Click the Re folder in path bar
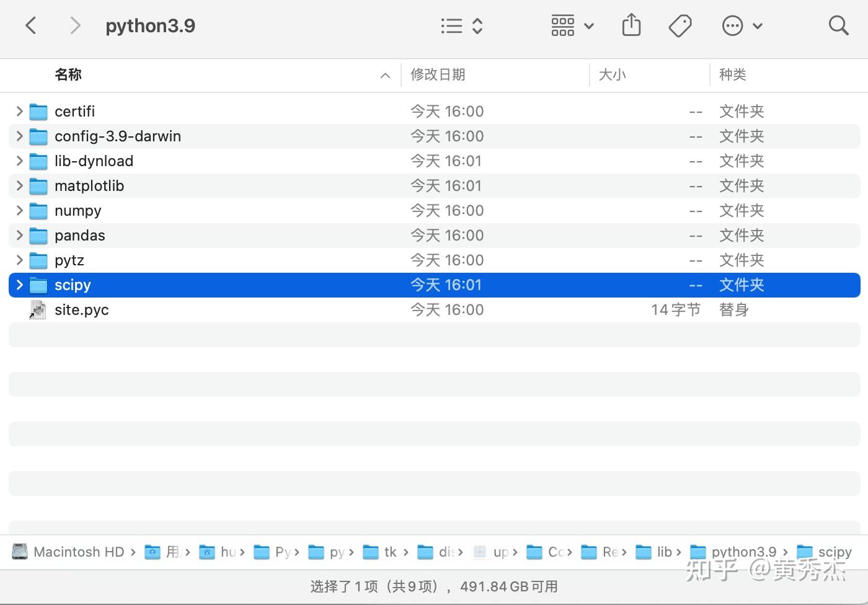868x605 pixels. click(x=600, y=552)
